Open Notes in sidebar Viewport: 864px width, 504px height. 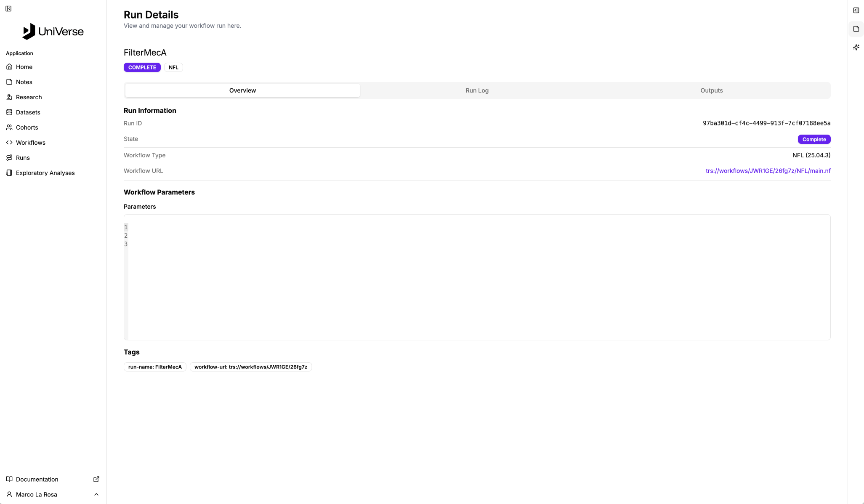tap(24, 82)
